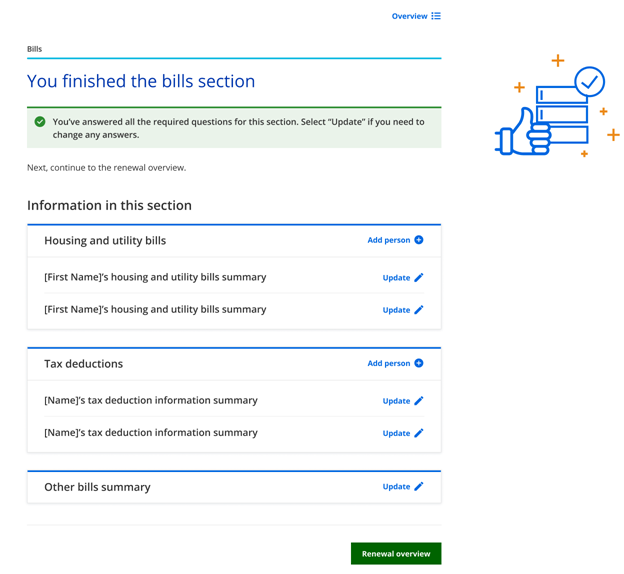Select the Bills breadcrumb label
Image resolution: width=624 pixels, height=574 pixels.
point(34,48)
